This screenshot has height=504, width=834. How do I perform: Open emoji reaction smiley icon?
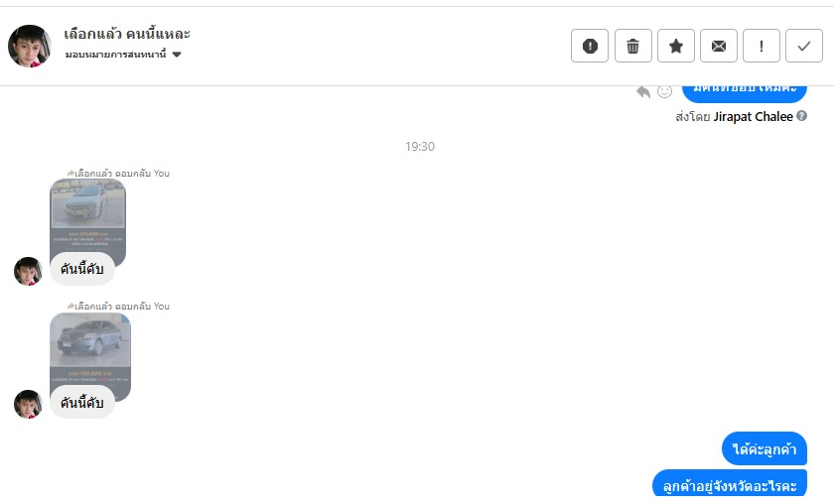point(664,91)
